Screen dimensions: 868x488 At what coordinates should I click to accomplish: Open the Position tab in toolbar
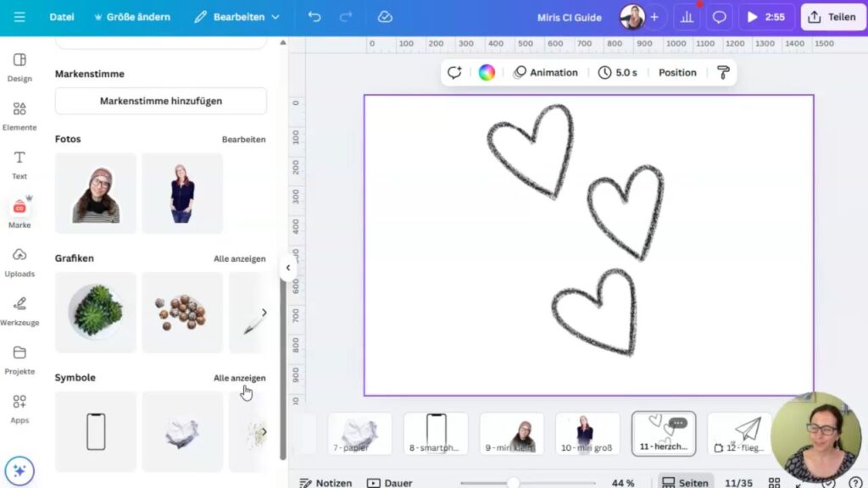pyautogui.click(x=677, y=73)
